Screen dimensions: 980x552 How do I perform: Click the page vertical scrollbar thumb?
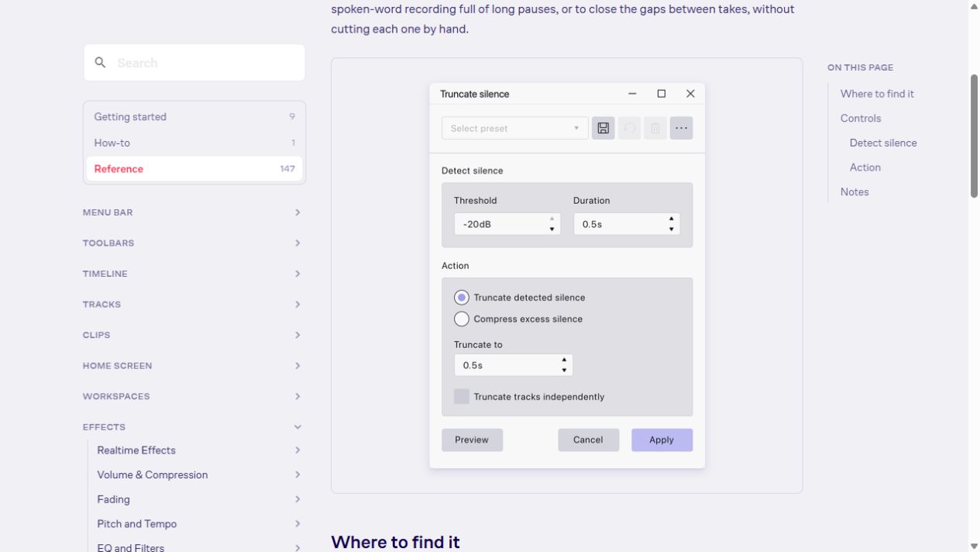974,136
